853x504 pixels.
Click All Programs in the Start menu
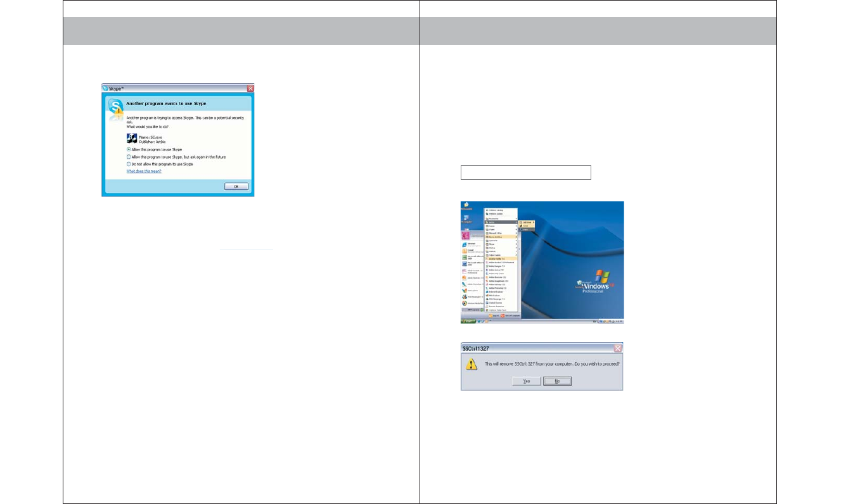[473, 310]
